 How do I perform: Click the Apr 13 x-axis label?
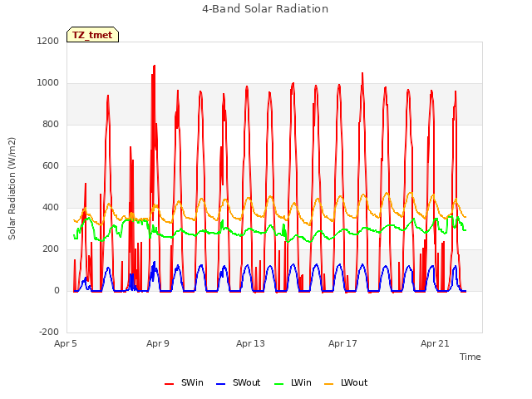coord(250,343)
